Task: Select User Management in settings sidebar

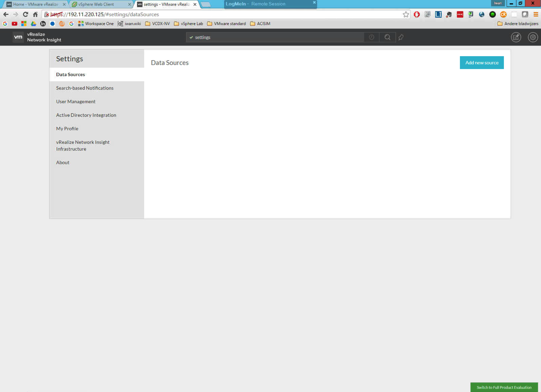Action: pos(76,102)
